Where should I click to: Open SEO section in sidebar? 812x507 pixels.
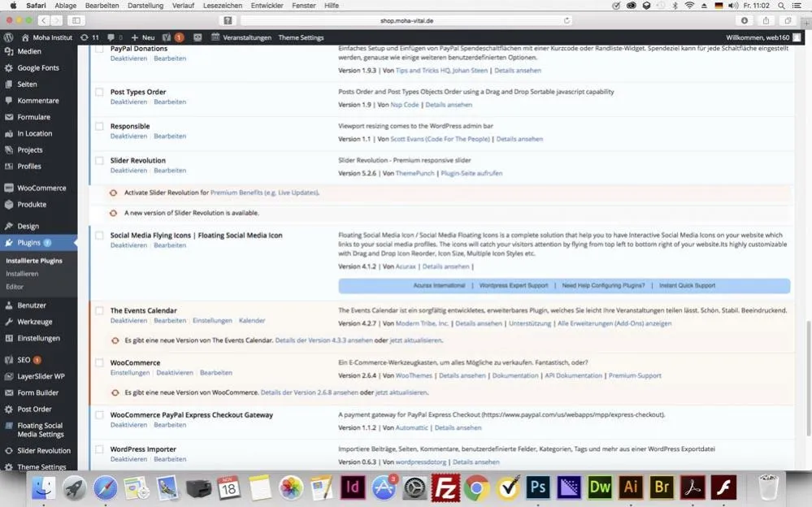[24, 360]
